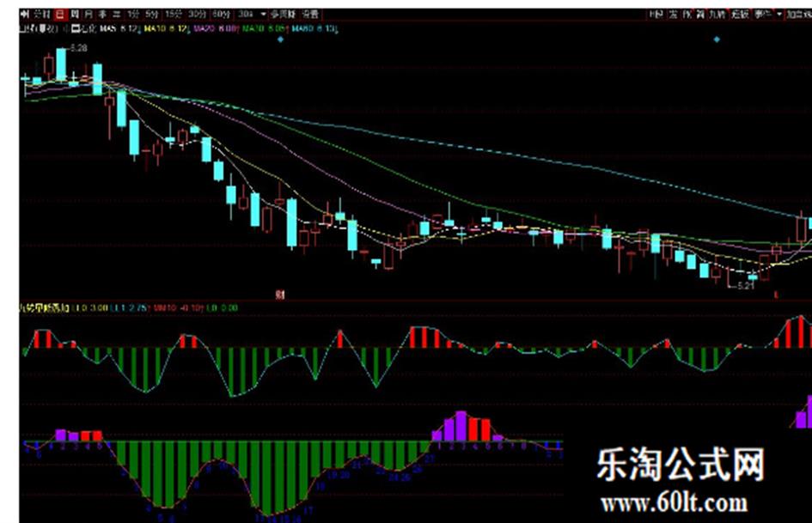Viewport: 812px width, 523px height.
Task: Click the 5.28 high price label
Action: (79, 48)
